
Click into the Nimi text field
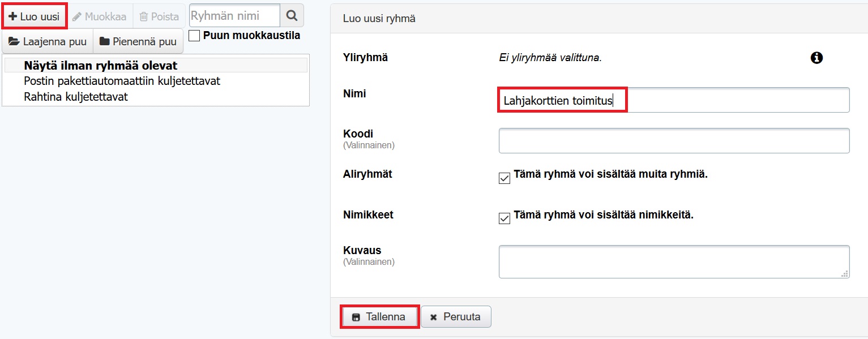[674, 100]
